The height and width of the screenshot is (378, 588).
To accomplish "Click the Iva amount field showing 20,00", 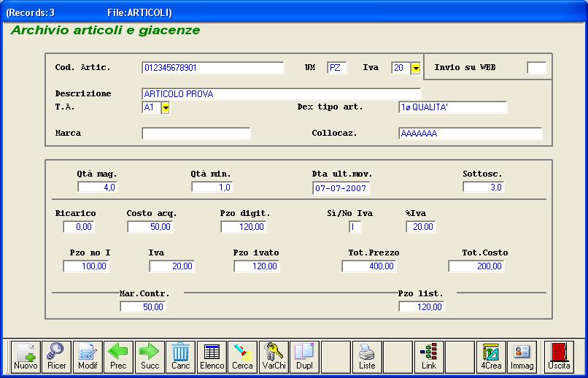I will pyautogui.click(x=171, y=266).
